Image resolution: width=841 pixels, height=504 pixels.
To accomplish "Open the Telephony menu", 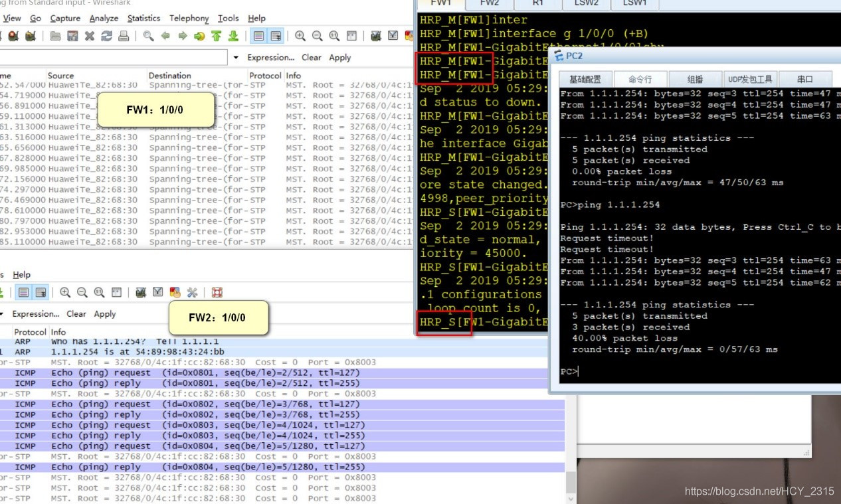I will (x=189, y=18).
